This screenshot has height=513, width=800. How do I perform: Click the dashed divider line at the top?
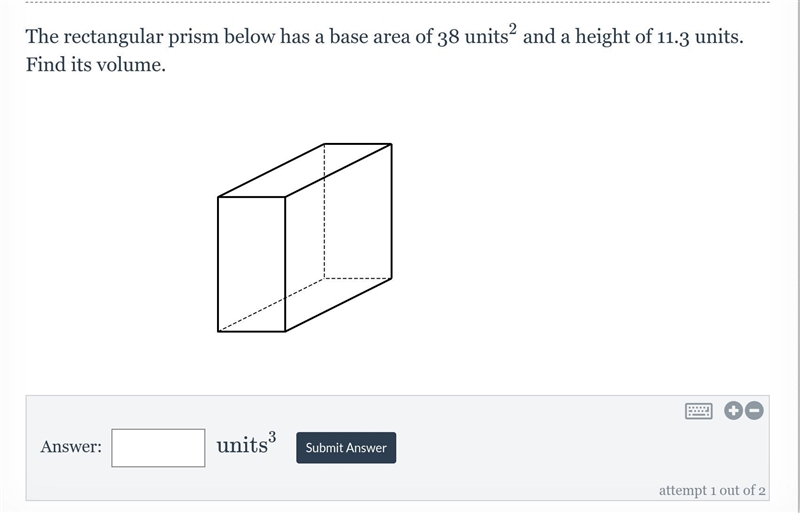tap(397, 2)
